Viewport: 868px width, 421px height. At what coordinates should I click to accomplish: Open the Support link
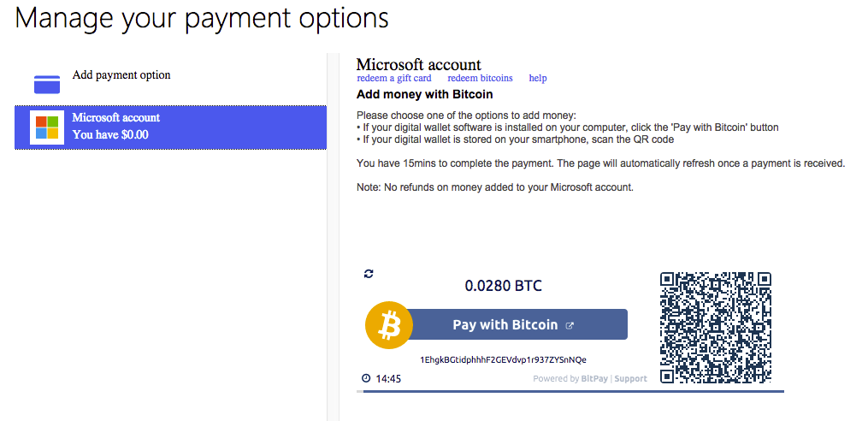[631, 379]
